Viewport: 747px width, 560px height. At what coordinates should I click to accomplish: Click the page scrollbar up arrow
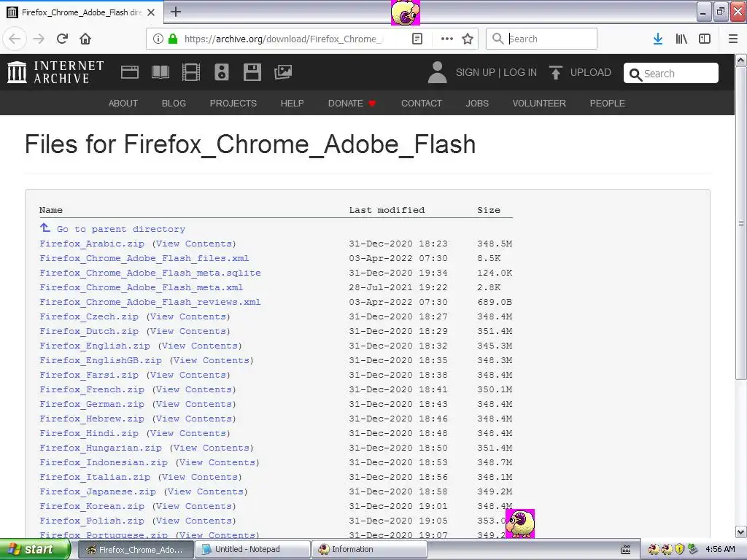741,61
